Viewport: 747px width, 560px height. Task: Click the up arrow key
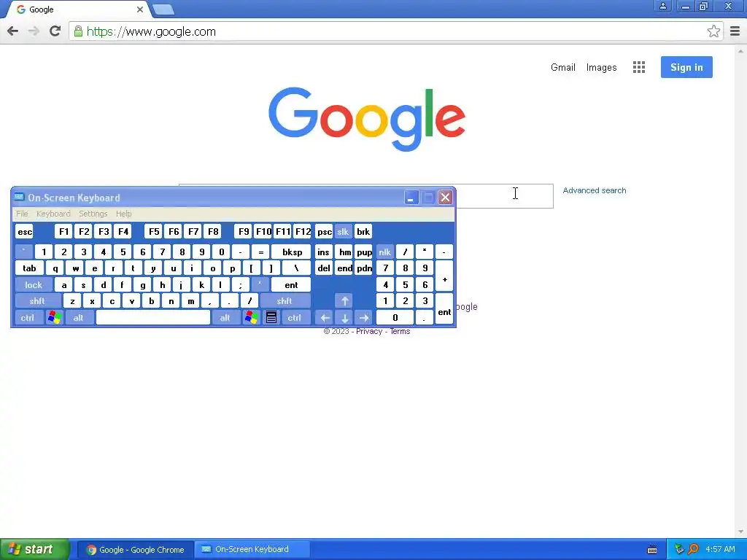[x=344, y=301]
